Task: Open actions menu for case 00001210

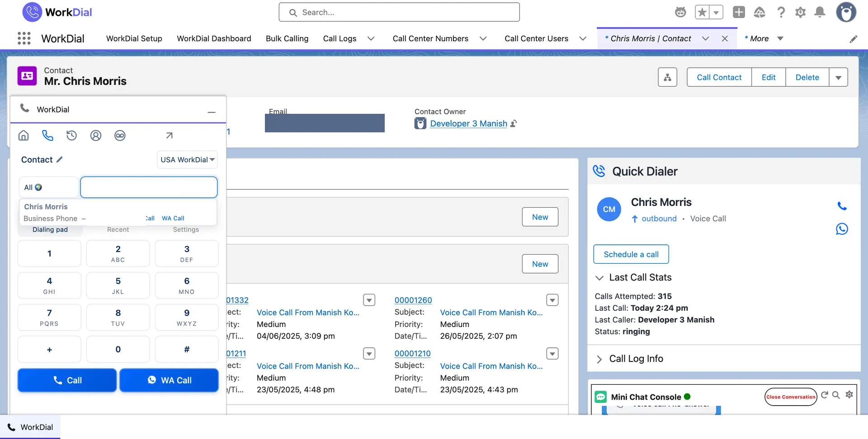Action: tap(552, 353)
